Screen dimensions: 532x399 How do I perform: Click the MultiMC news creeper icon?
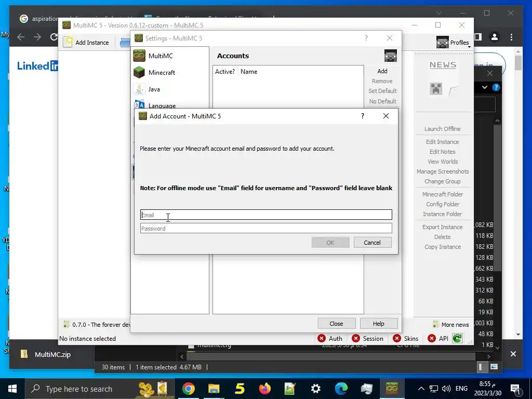coord(436,89)
